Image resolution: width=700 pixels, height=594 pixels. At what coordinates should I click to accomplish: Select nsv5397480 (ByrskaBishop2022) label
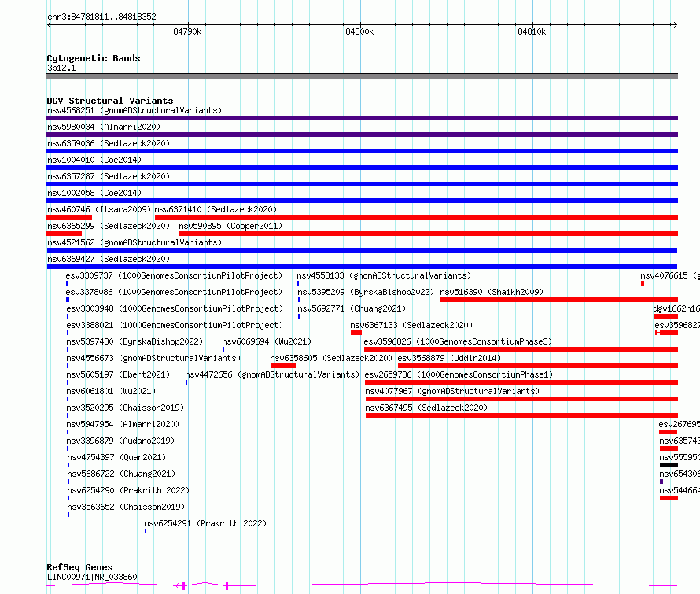134,341
